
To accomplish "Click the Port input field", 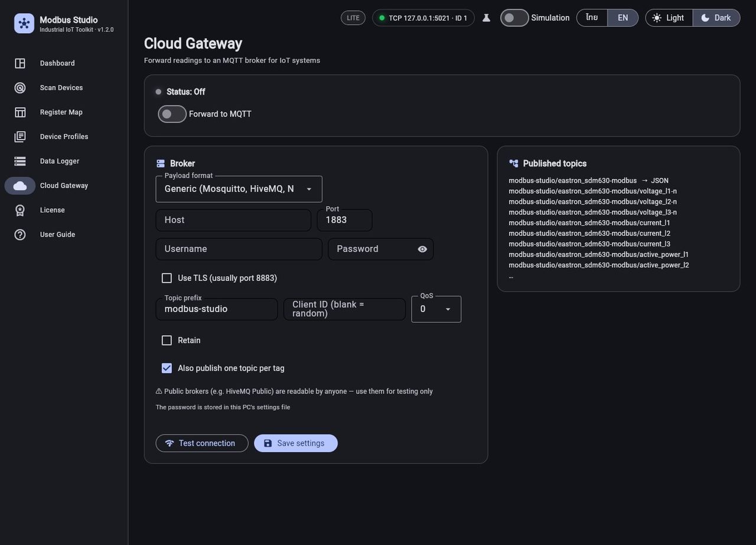I will click(x=345, y=220).
